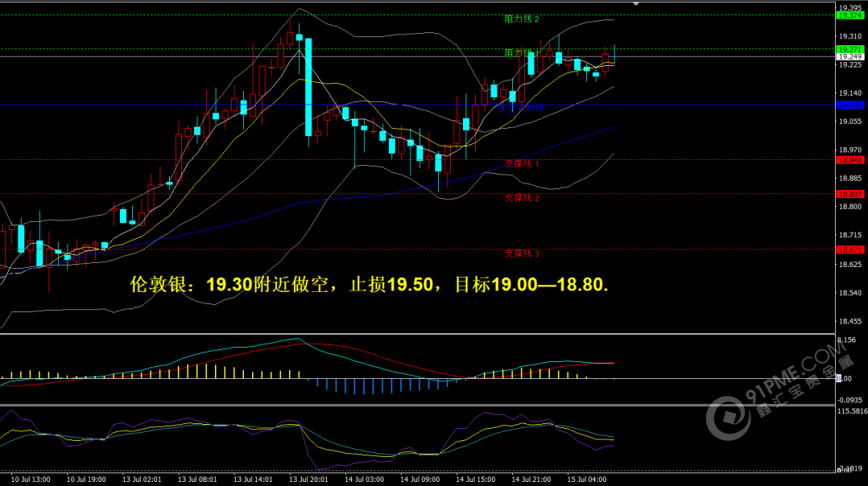868x486 pixels.
Task: Click the 14 Jul 21:00 time label
Action: coord(531,480)
